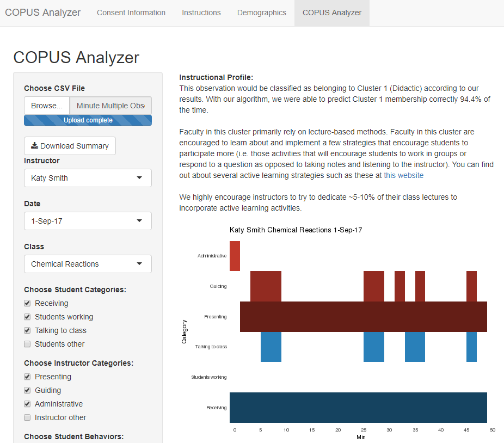504x443 pixels.
Task: Open the Class dropdown showing Chemical Reactions
Action: [x=88, y=264]
